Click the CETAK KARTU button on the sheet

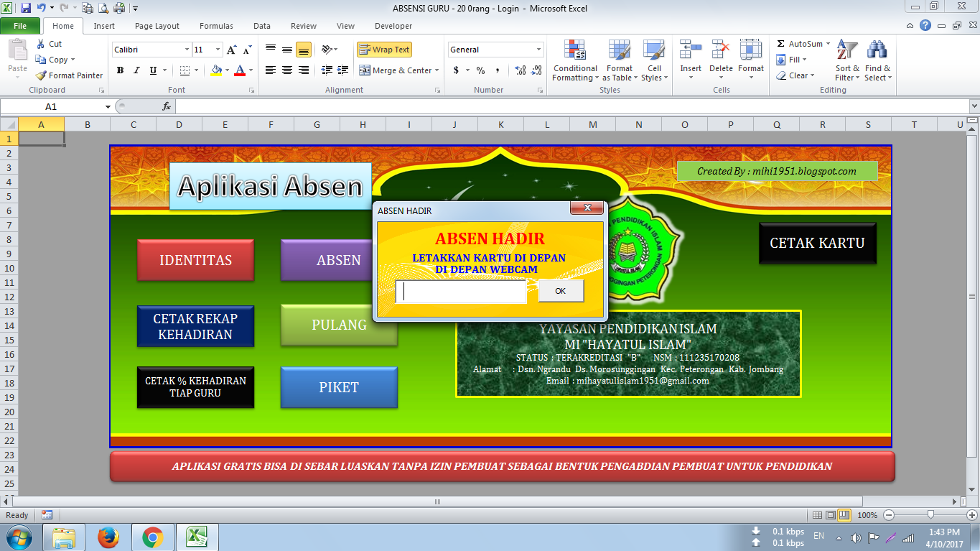point(818,243)
